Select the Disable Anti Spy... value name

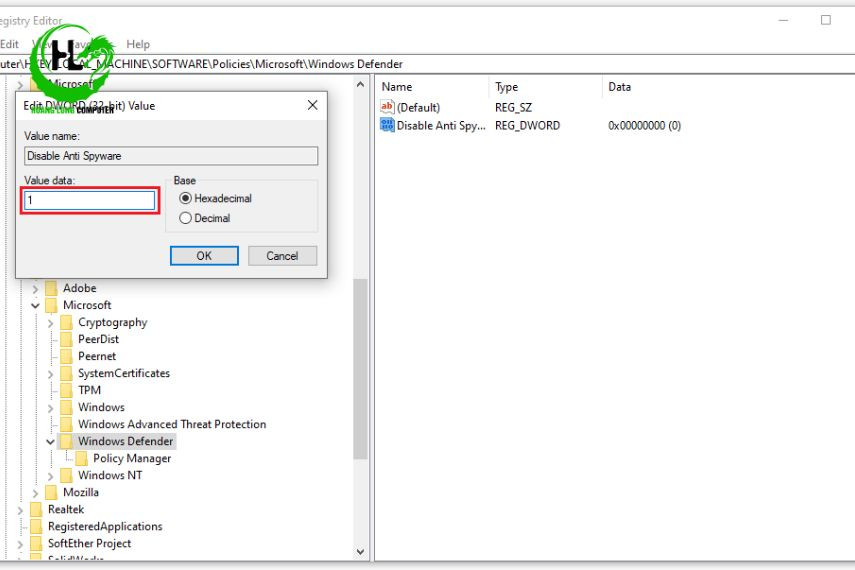click(x=441, y=125)
